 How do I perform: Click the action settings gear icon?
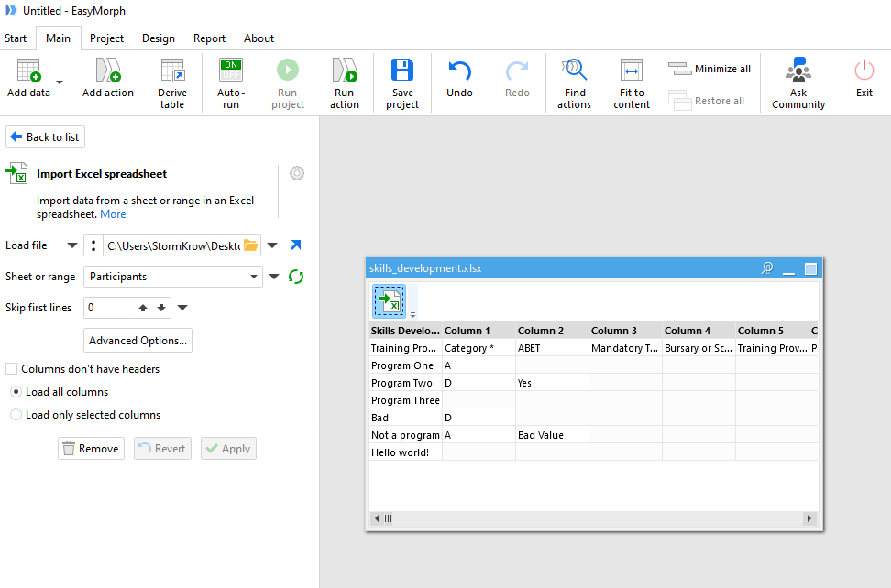297,173
